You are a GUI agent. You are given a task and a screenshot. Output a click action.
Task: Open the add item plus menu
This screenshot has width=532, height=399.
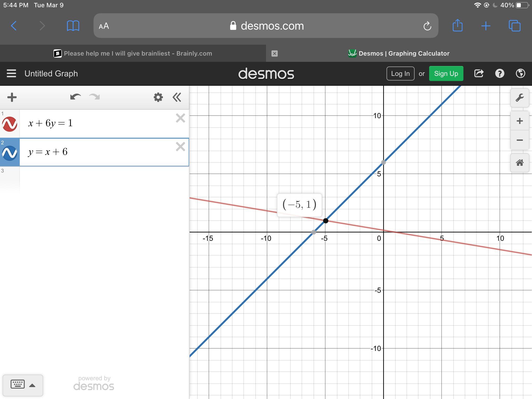12,97
